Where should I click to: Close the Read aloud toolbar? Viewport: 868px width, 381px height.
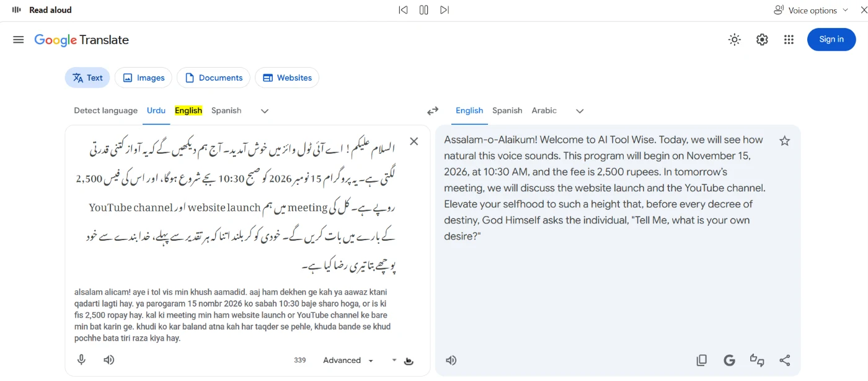click(x=864, y=10)
